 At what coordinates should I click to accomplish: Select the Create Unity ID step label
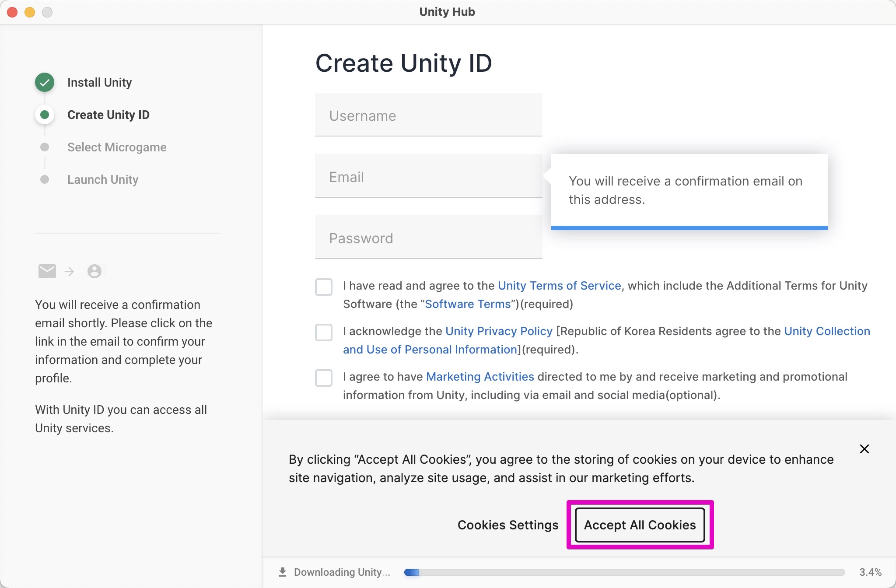[x=108, y=115]
